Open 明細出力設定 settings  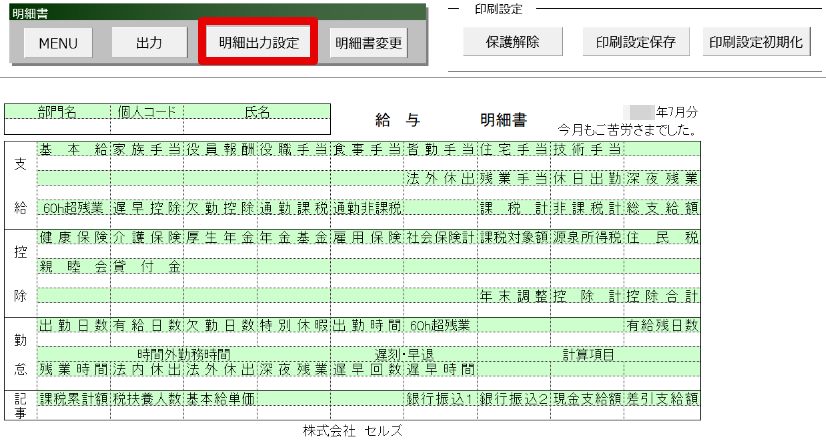point(258,43)
